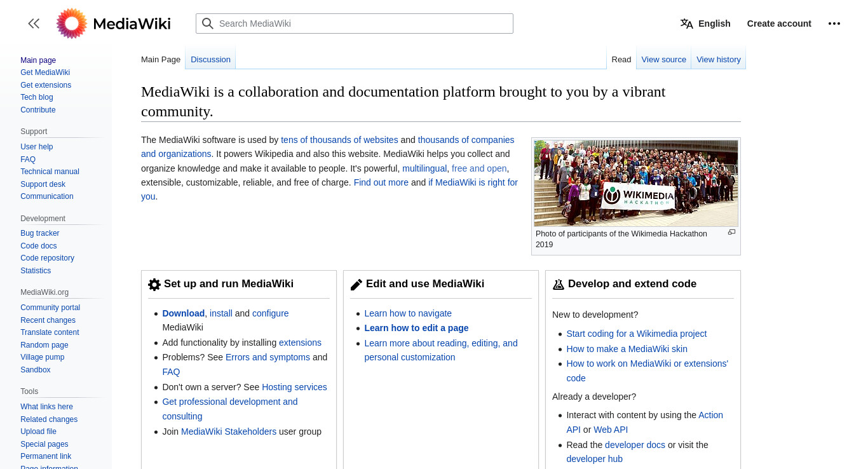
Task: Focus the Search MediaWiki input field
Action: 355,24
